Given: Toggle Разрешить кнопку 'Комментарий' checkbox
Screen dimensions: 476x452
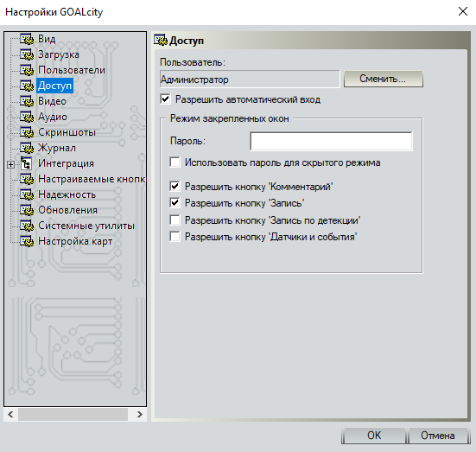Looking at the screenshot, I should click(x=175, y=186).
